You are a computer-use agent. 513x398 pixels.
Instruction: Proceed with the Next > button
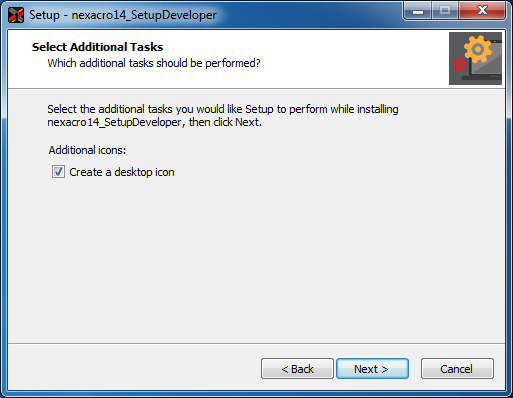pyautogui.click(x=372, y=369)
